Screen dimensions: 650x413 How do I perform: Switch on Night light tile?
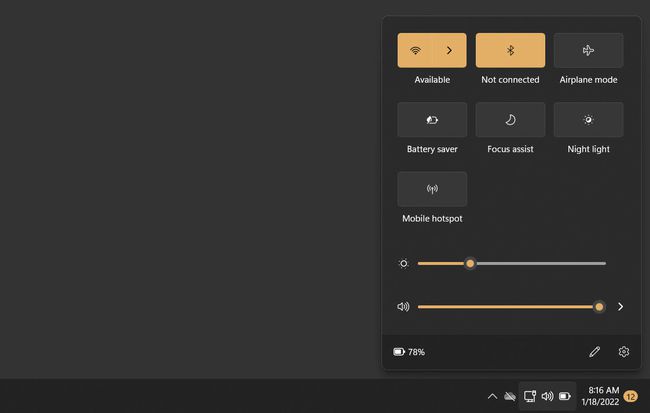point(588,119)
